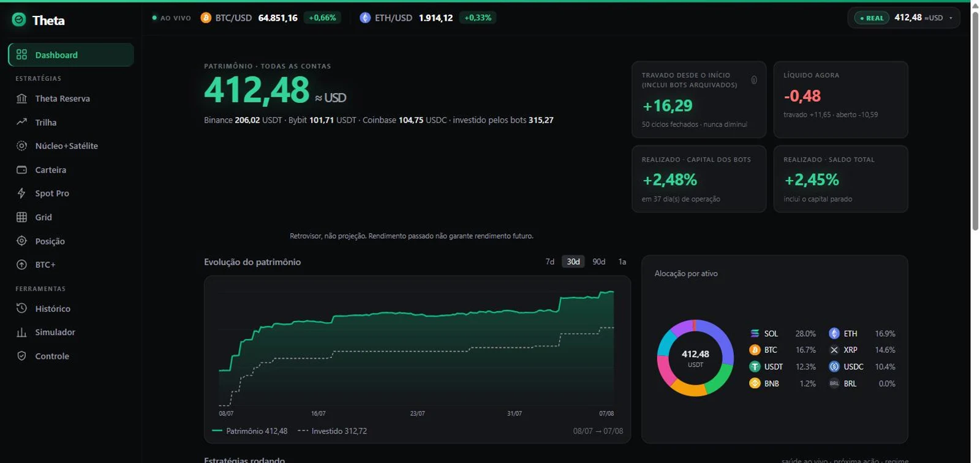Click the Bybit 101,71 balance text
980x463 pixels.
(322, 120)
